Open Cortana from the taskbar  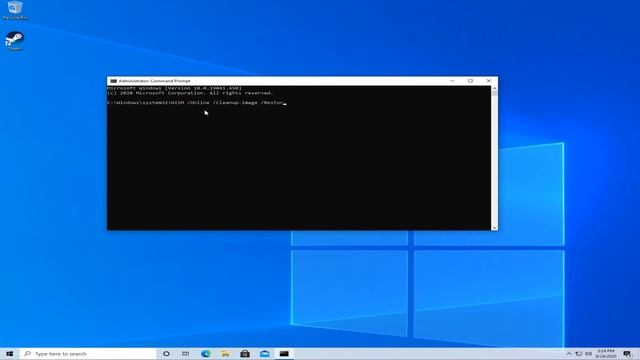[x=166, y=353]
